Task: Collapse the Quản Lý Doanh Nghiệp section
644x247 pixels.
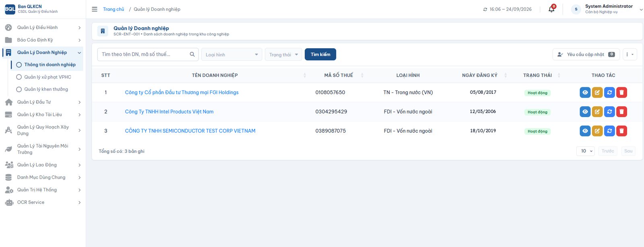Action: point(43,53)
